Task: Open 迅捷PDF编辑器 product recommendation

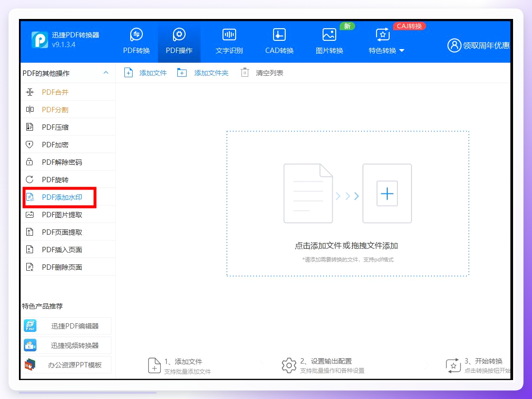Action: pyautogui.click(x=67, y=326)
